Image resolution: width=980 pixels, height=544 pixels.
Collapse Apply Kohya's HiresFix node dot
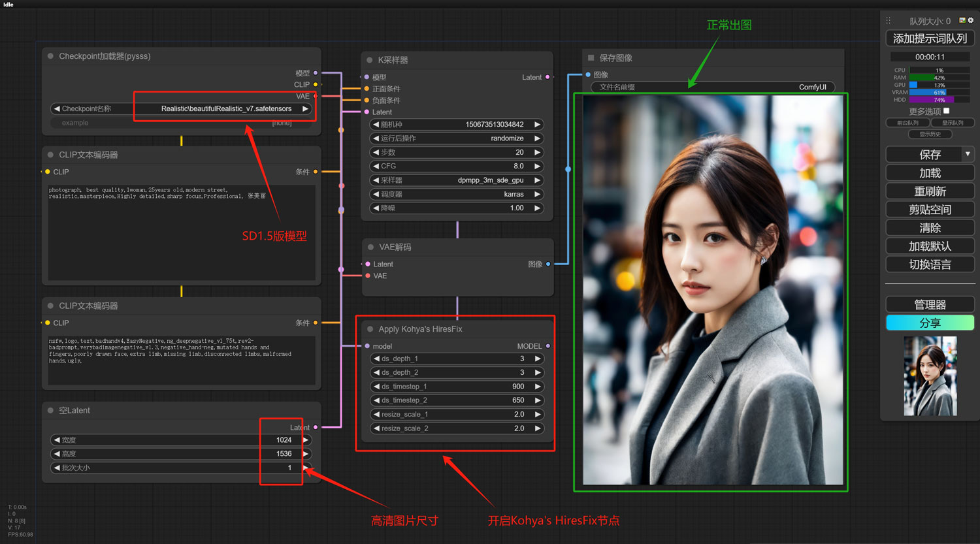[x=370, y=329]
